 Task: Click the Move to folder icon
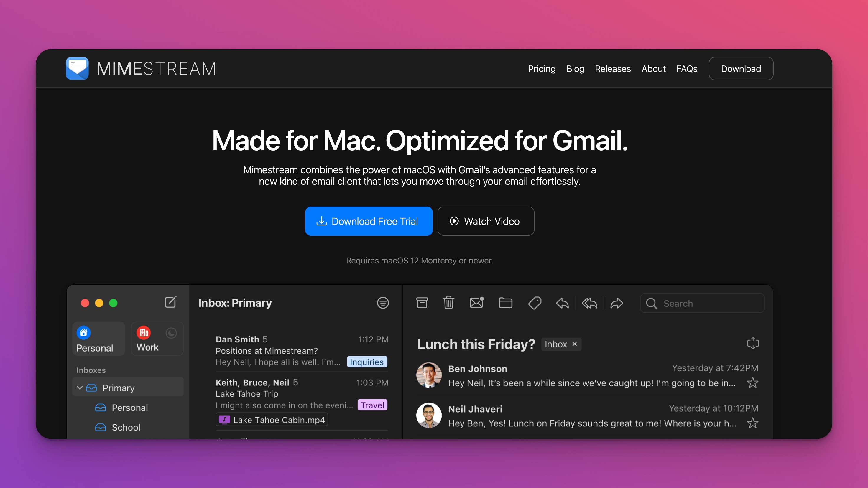506,303
